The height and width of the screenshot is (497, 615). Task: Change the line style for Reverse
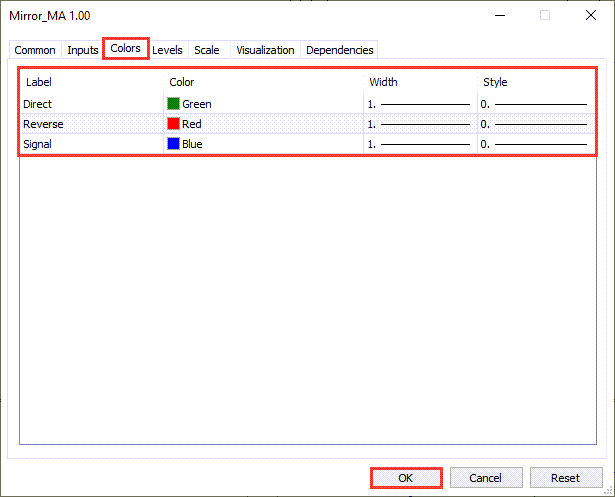(x=534, y=124)
